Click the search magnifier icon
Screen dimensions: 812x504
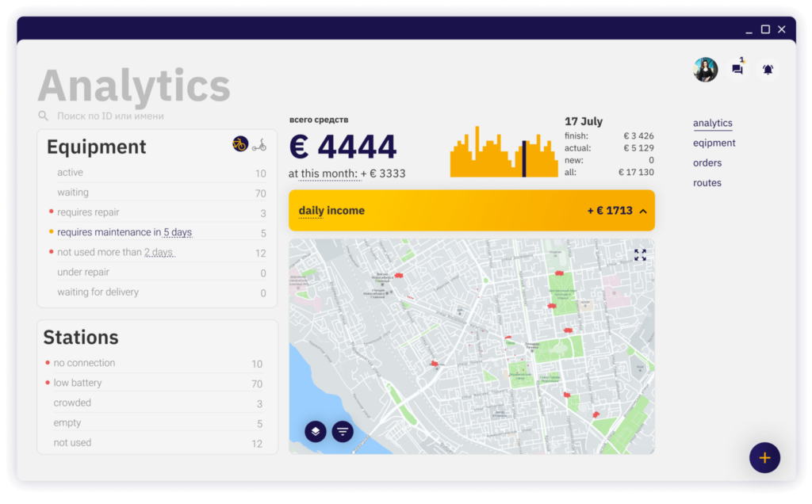[43, 116]
